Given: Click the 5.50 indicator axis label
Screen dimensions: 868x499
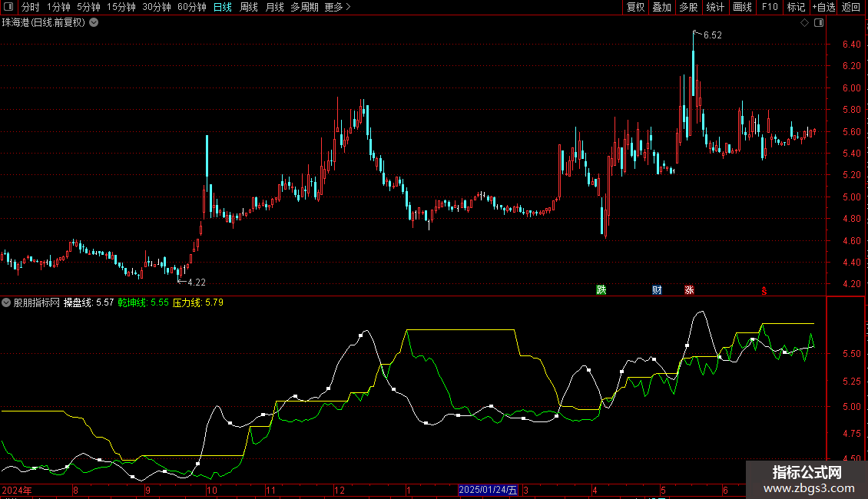Looking at the screenshot, I should coord(851,353).
